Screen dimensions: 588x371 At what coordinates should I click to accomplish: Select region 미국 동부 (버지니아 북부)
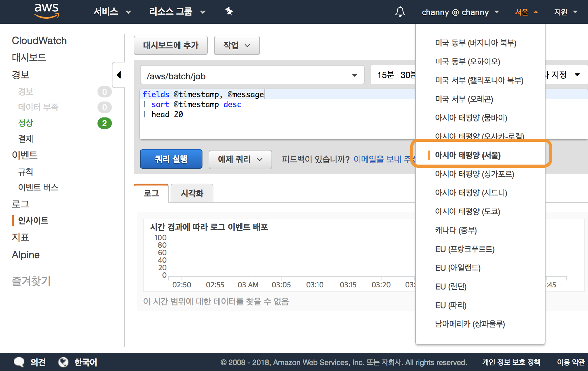pos(476,43)
